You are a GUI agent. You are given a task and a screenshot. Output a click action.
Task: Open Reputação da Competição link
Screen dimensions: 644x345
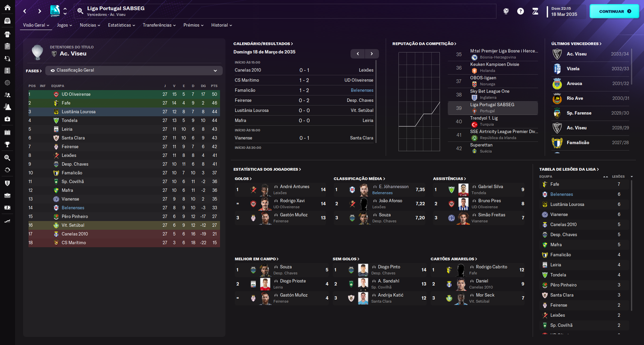click(424, 44)
